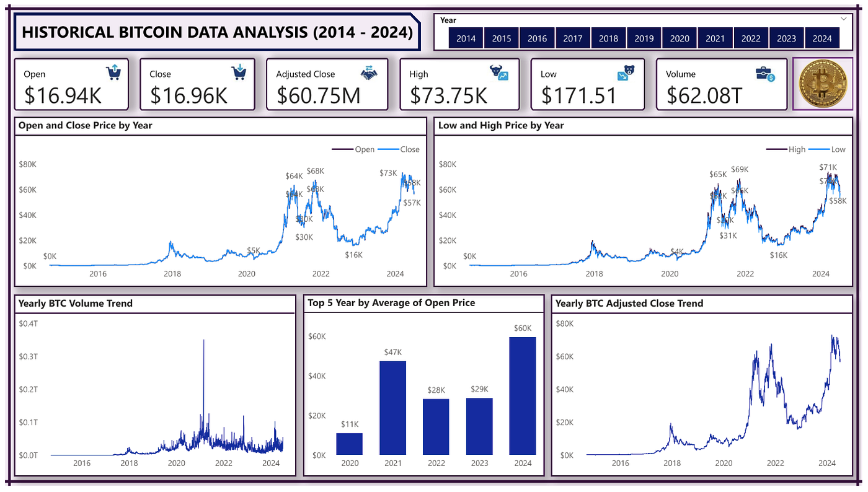Click the High legend entry
Image resolution: width=868 pixels, height=492 pixels.
[786, 149]
